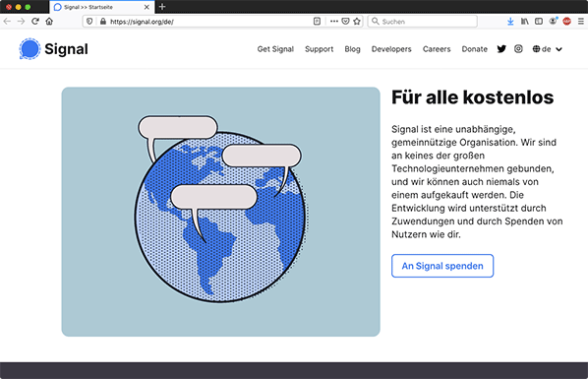Viewport: 588px width, 379px height.
Task: Open the Firefox hamburger menu
Action: pyautogui.click(x=580, y=22)
